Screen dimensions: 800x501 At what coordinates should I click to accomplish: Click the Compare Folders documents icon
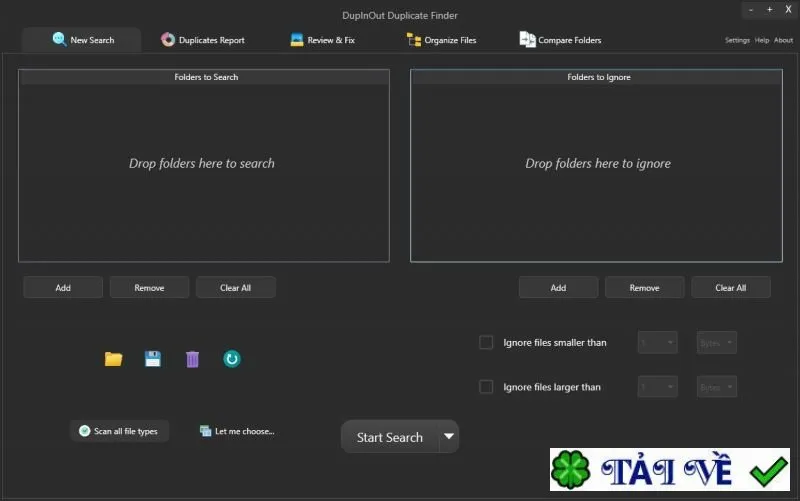point(528,39)
